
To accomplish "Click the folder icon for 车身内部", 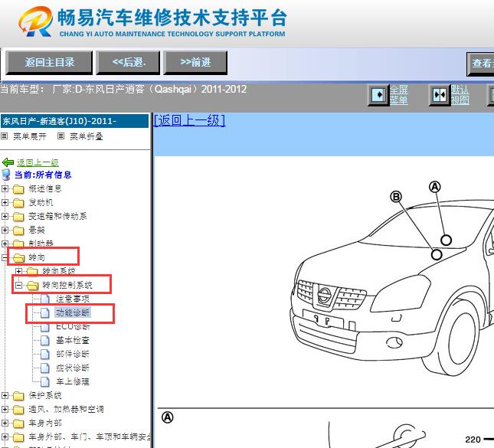I will 18,423.
